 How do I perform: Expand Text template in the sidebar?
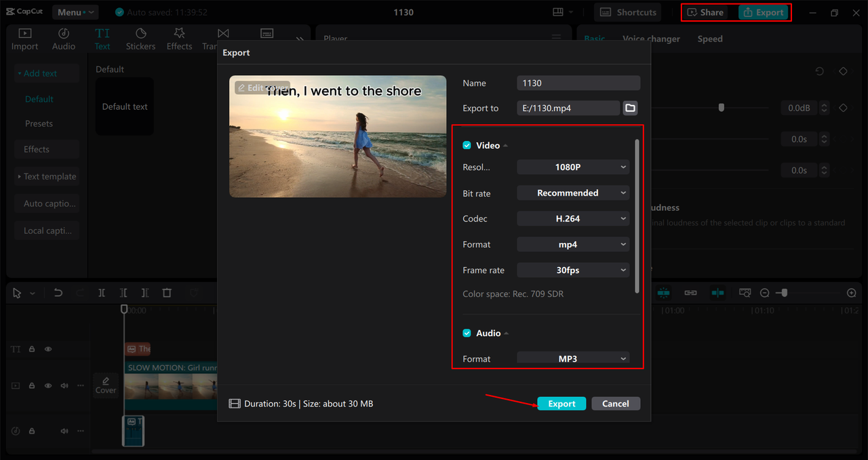(47, 177)
